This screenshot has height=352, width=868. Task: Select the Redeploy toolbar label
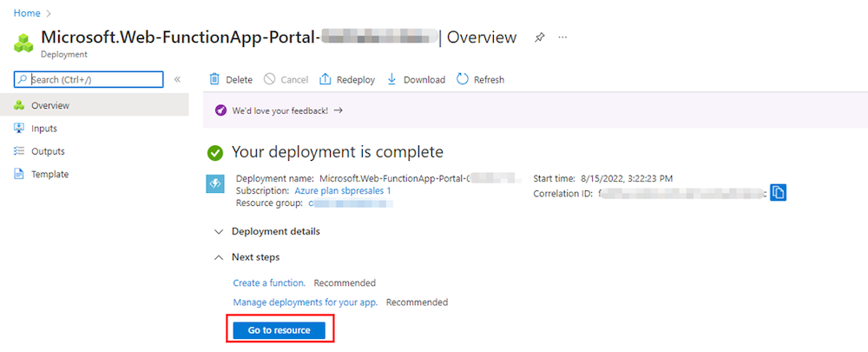pyautogui.click(x=356, y=80)
